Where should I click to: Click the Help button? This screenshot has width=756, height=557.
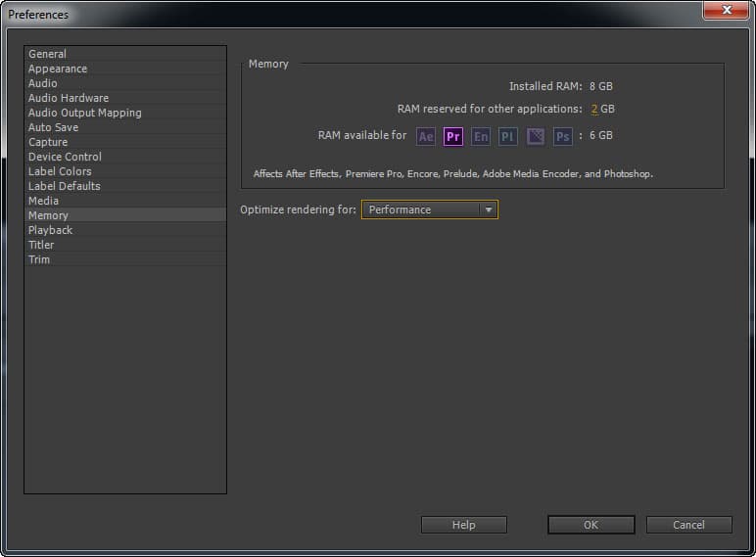464,525
